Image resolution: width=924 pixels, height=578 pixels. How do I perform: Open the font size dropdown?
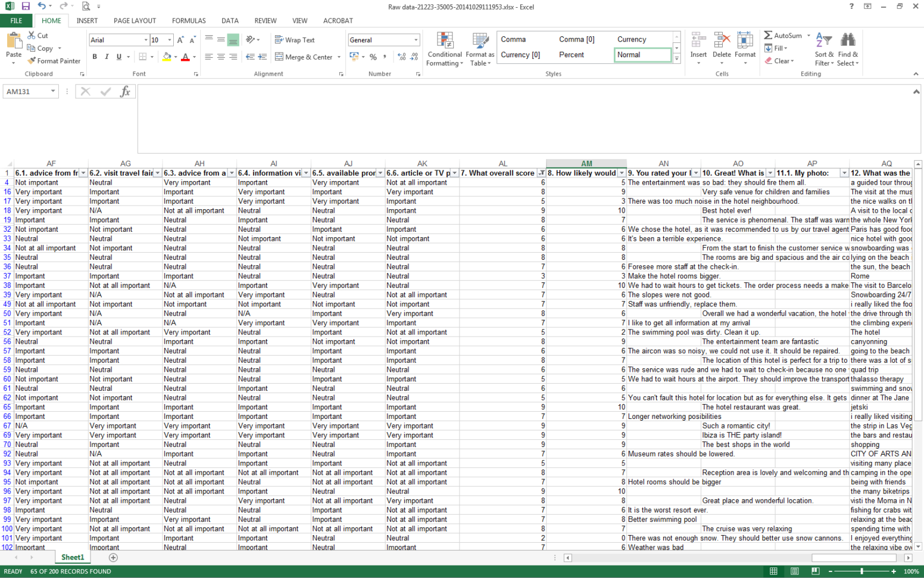(169, 40)
